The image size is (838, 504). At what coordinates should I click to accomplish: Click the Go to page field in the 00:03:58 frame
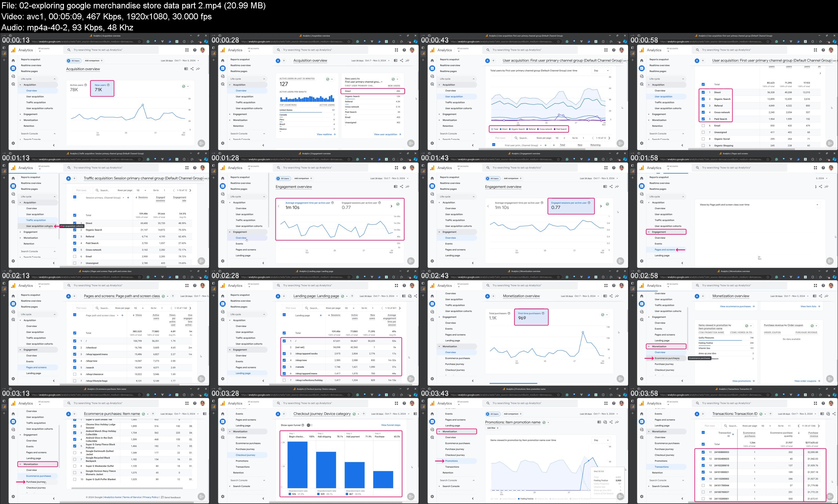pyautogui.click(x=789, y=426)
